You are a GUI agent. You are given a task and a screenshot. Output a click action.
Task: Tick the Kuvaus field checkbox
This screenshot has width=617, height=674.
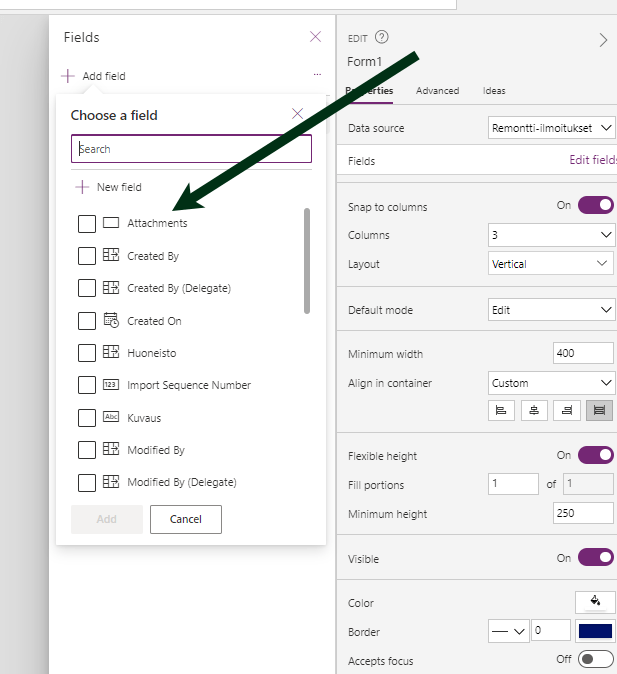coord(87,418)
